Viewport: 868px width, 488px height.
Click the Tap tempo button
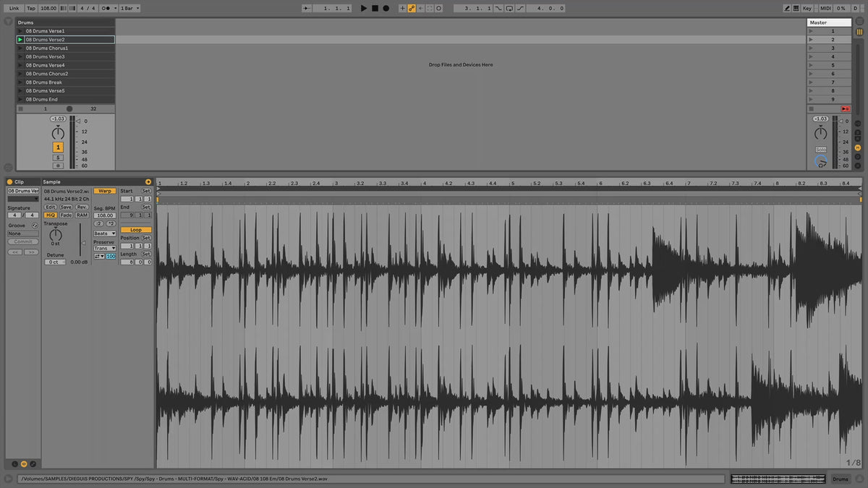pos(31,8)
